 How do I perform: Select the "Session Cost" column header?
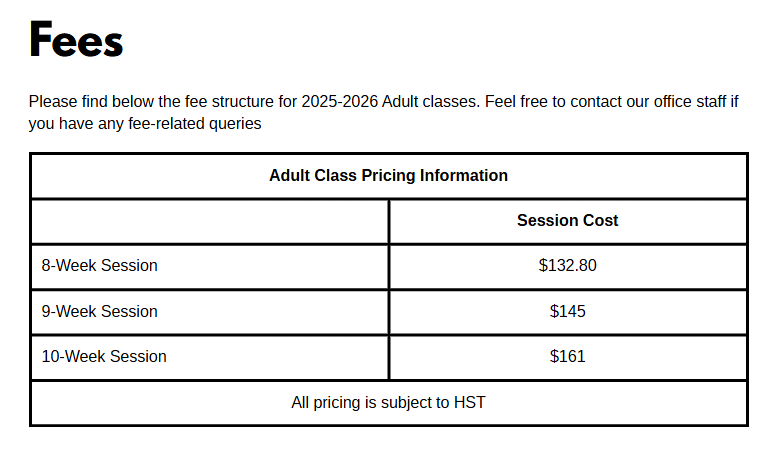click(x=567, y=221)
